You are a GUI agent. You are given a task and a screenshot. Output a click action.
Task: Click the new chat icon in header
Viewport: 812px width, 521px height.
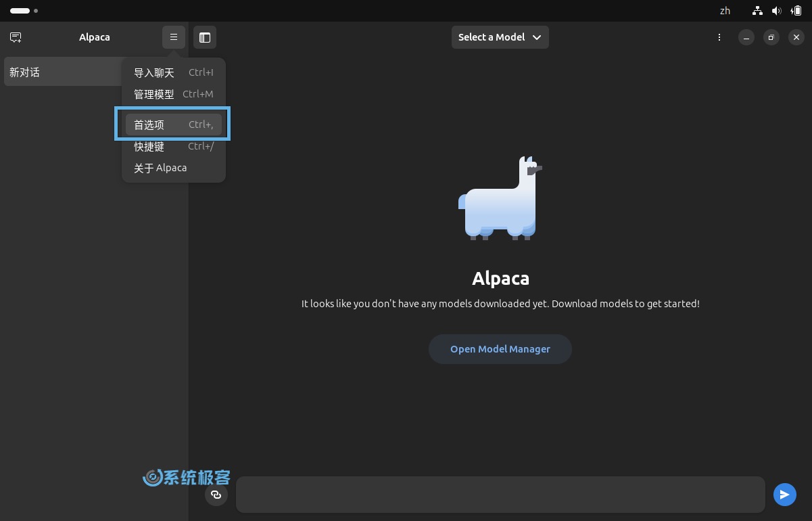point(16,37)
